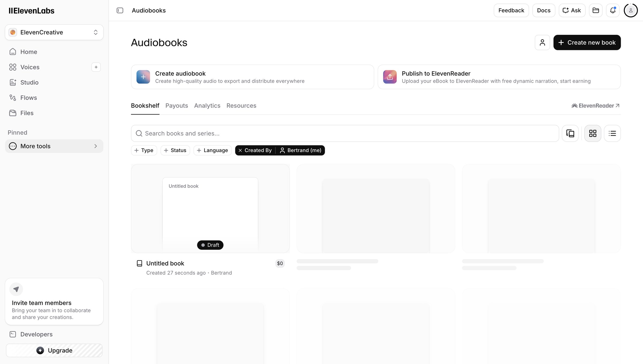Open the folder icon in top bar

pos(596,10)
